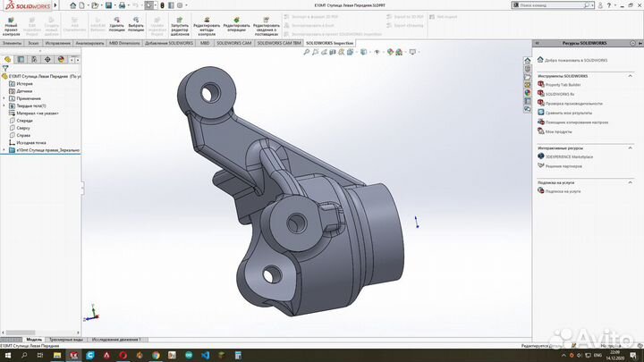
Task: Click the Select Balloons tool
Action: [136, 25]
